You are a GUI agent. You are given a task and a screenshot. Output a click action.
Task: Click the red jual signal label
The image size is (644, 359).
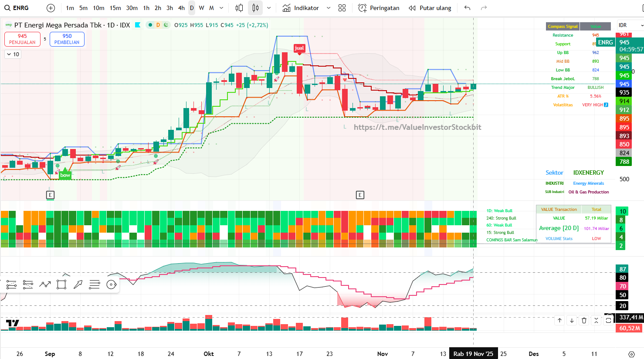[x=299, y=48]
